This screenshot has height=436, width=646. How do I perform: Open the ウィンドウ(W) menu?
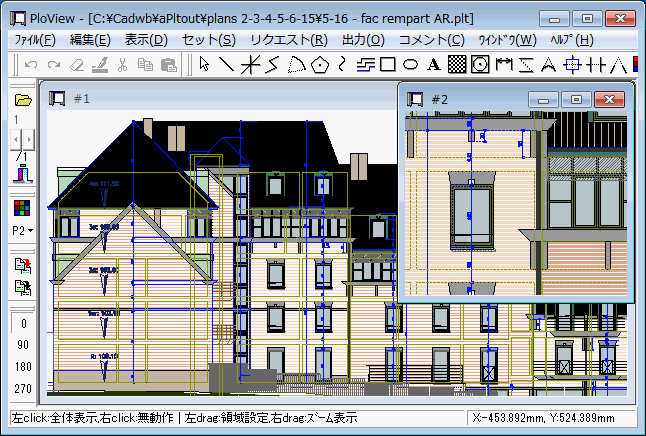508,40
